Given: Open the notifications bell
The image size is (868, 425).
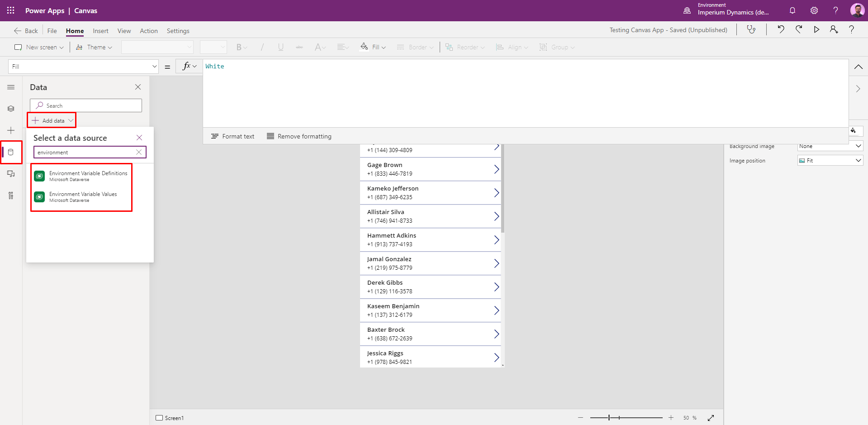Looking at the screenshot, I should (793, 10).
